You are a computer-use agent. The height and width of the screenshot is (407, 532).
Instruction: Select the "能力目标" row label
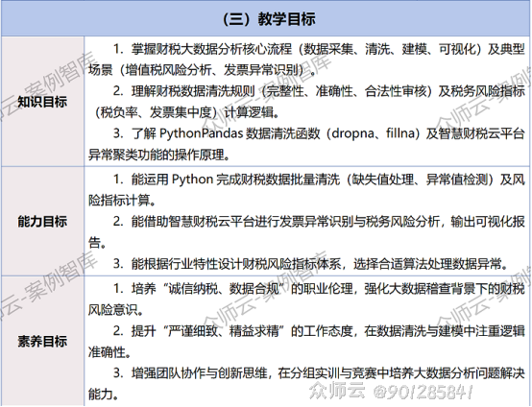42,222
